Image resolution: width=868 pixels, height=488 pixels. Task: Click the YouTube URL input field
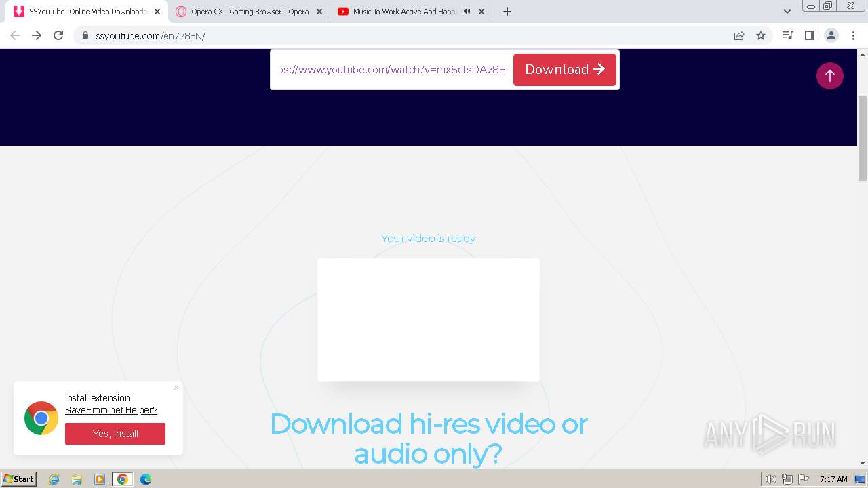(x=393, y=70)
